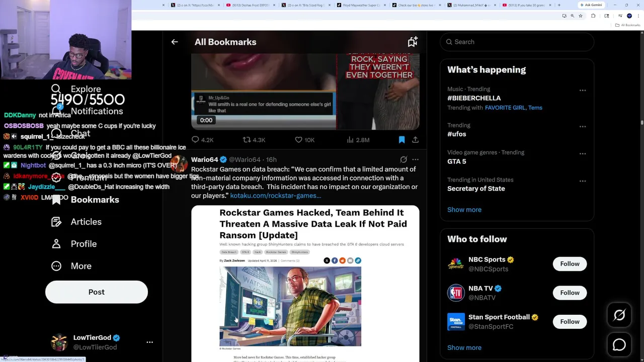
Task: Show more trends under What's happening
Action: [x=464, y=210]
